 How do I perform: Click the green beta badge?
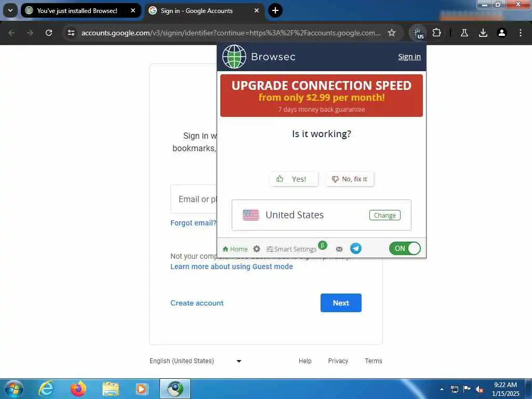click(x=323, y=245)
